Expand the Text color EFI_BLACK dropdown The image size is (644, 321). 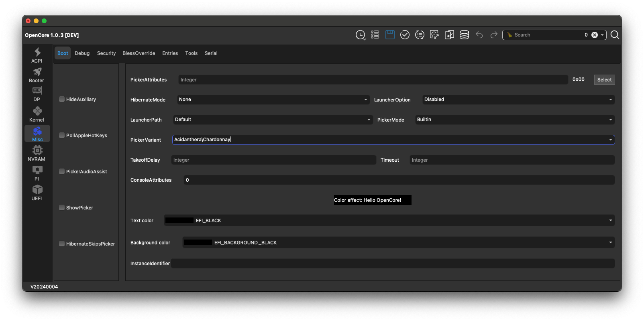point(389,220)
